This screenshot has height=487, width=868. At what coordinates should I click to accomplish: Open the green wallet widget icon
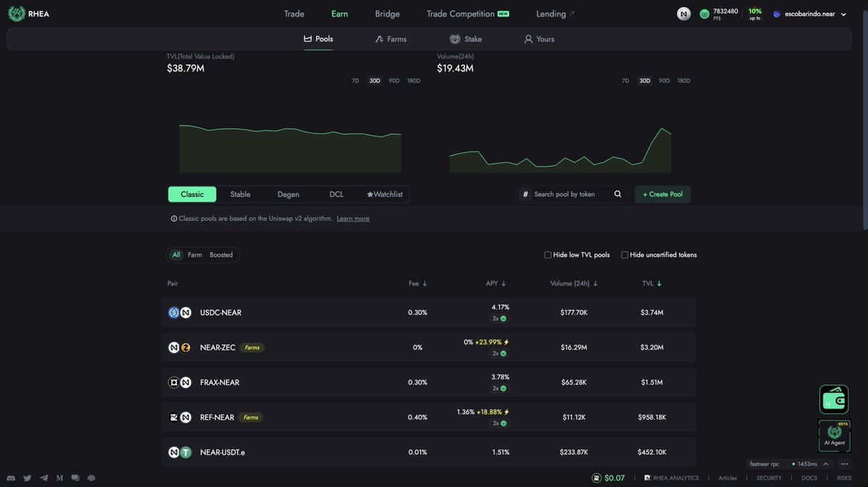pyautogui.click(x=834, y=399)
